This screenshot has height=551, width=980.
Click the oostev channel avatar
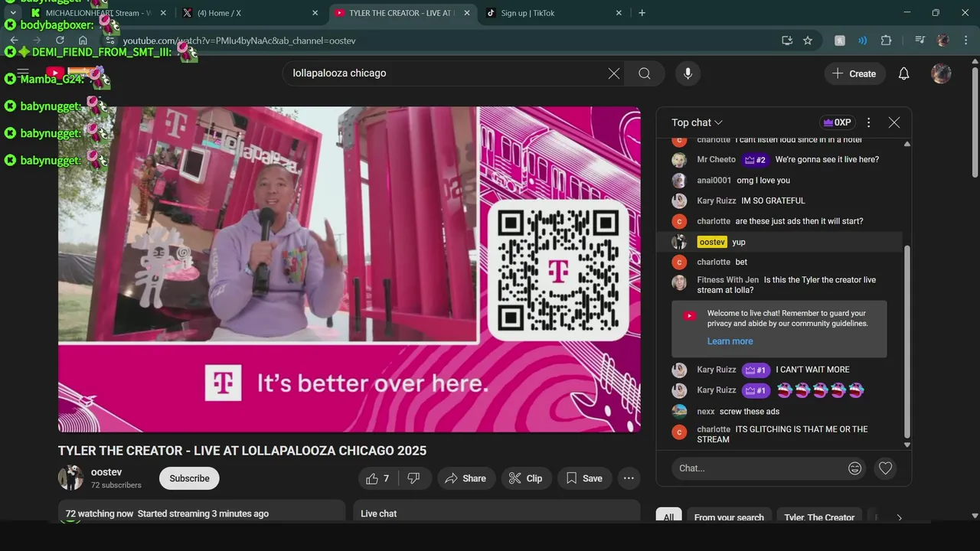(x=71, y=478)
